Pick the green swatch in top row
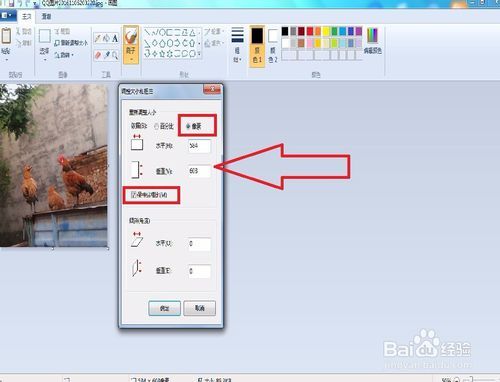500x382 pixels. tap(334, 31)
